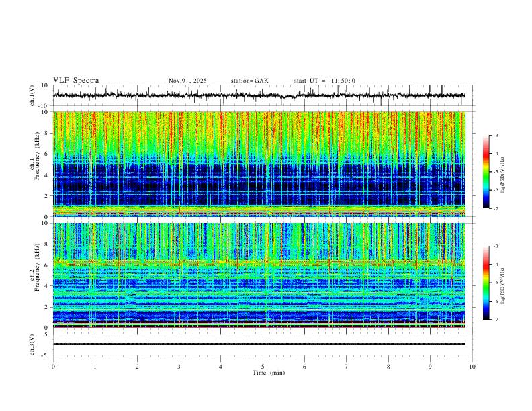Click inside the ch.1 spectrogram panel
This screenshot has width=532, height=411.
(259, 164)
